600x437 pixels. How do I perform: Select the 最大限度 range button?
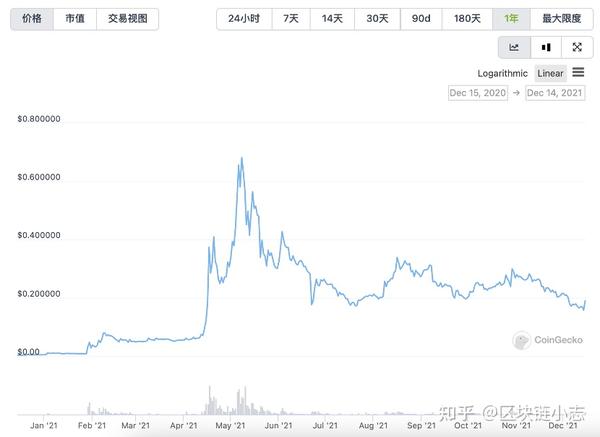click(x=561, y=19)
